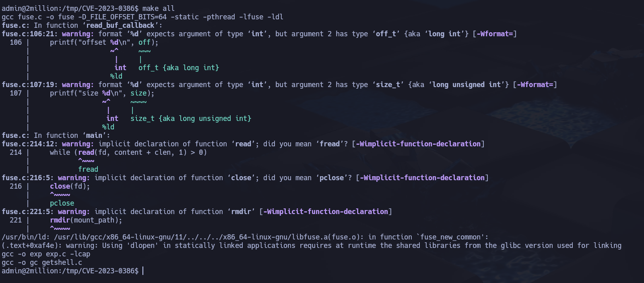This screenshot has height=283, width=644.
Task: Click the fuse.c:214:12 warning location
Action: [30, 144]
